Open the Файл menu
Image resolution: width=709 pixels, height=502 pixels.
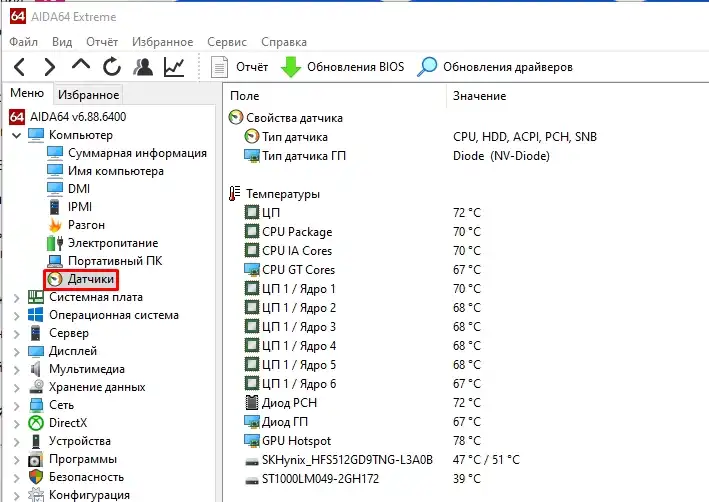tap(24, 42)
